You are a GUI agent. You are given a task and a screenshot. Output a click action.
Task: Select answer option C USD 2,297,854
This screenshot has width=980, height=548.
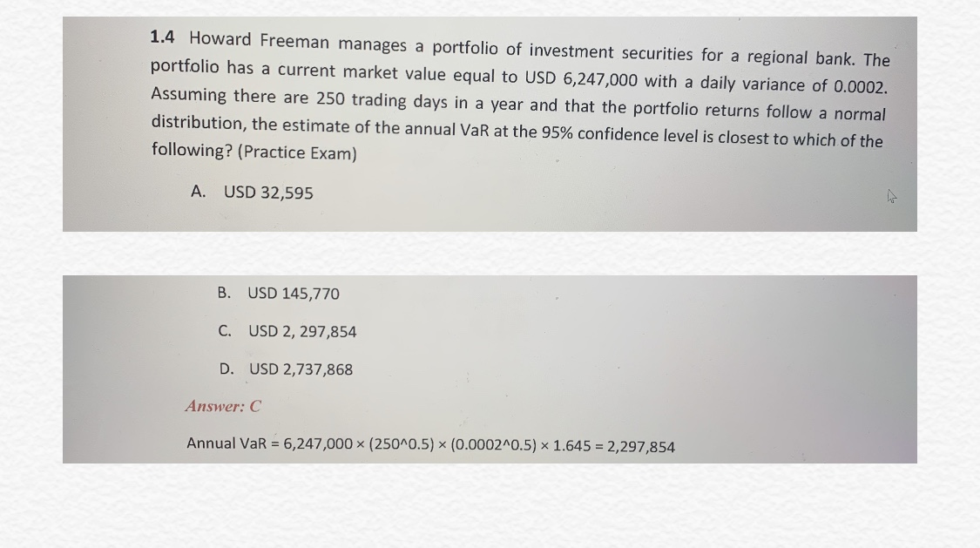tap(287, 331)
